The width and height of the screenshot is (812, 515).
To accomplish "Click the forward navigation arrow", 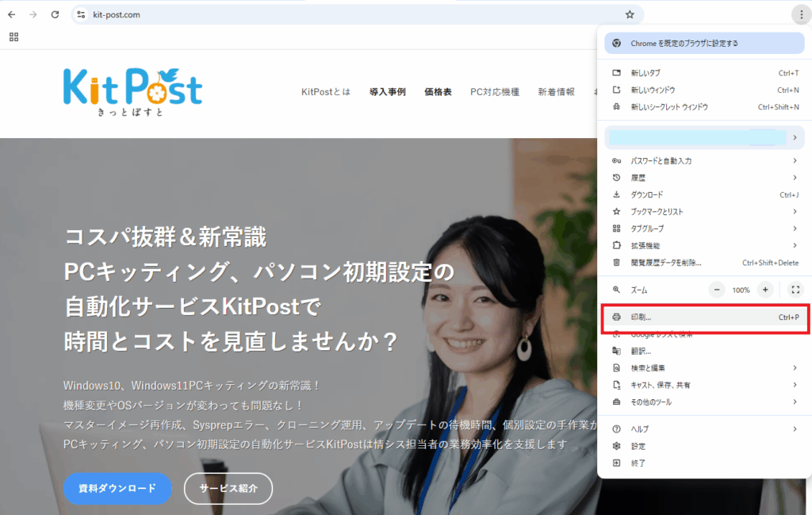I will coord(33,14).
